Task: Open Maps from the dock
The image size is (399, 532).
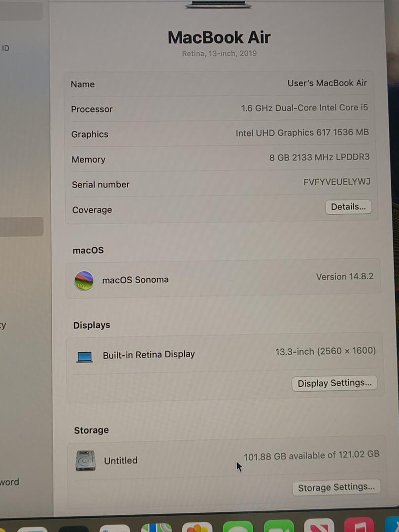Action: click(x=157, y=528)
